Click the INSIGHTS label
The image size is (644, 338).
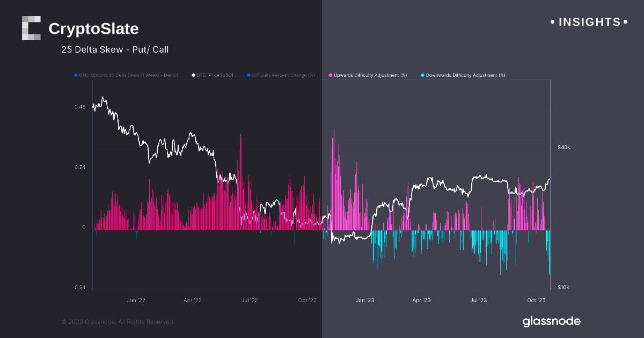tap(589, 22)
